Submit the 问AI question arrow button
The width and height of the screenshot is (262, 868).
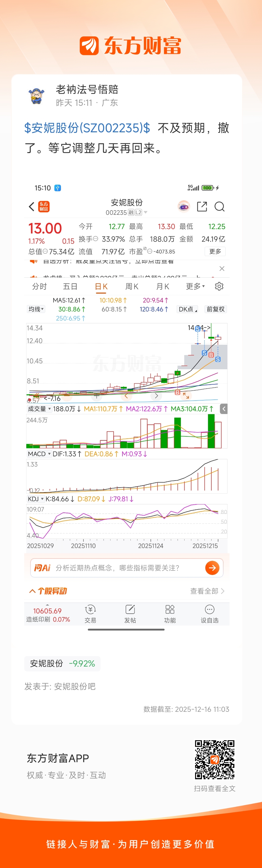click(x=212, y=568)
